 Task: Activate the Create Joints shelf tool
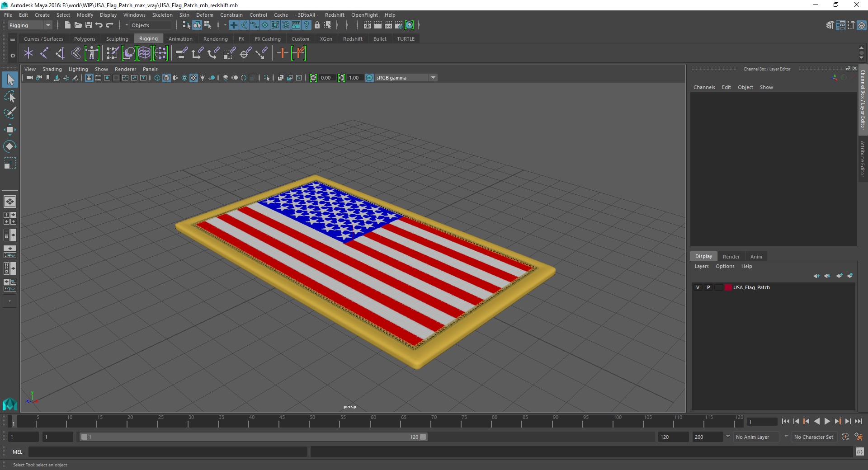pyautogui.click(x=44, y=53)
